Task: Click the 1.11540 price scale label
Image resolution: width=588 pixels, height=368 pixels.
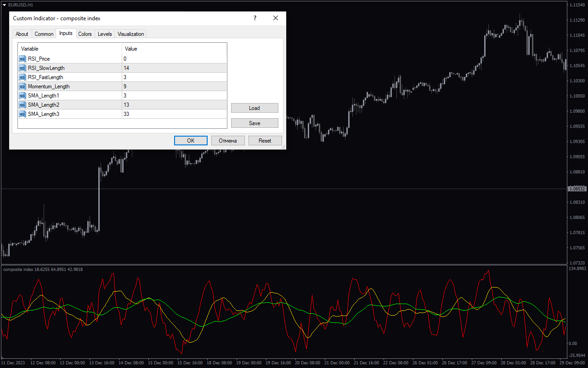Action: point(577,5)
